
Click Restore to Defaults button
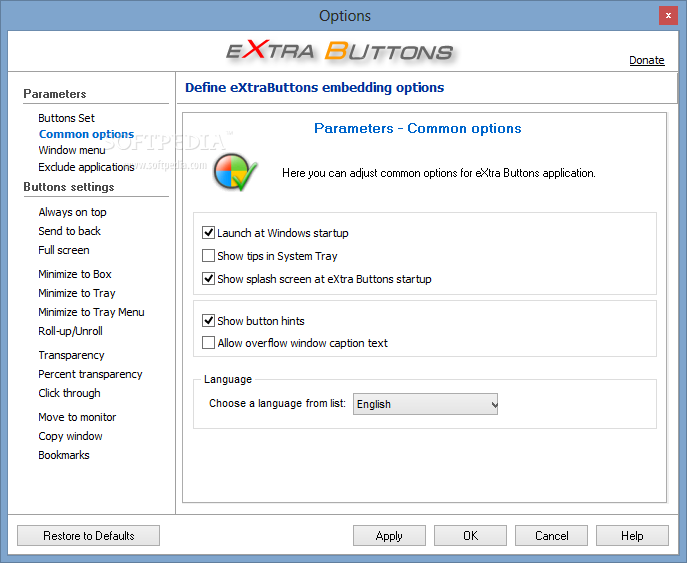(x=89, y=535)
